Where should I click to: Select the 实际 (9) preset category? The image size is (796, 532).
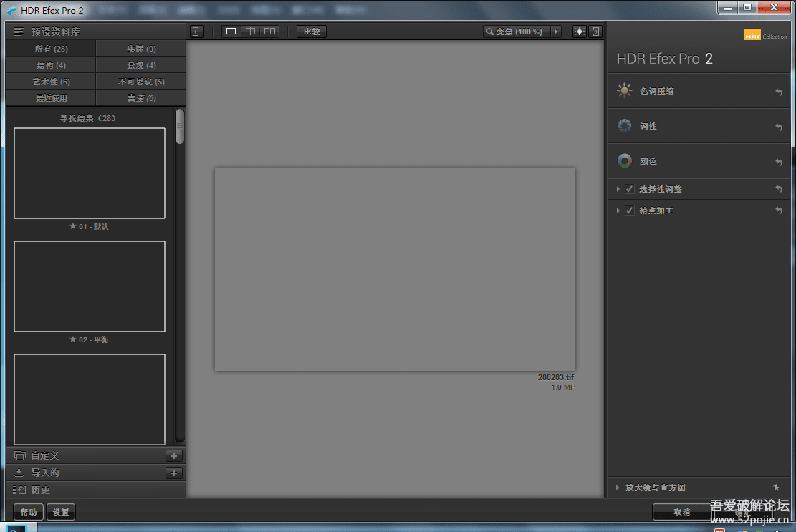click(141, 49)
